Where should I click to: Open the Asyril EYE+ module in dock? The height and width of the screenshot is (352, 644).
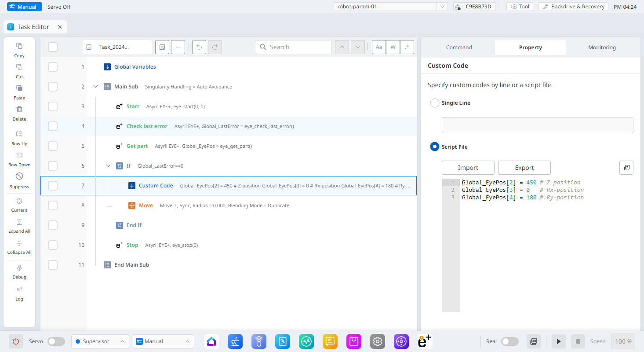[x=424, y=341]
